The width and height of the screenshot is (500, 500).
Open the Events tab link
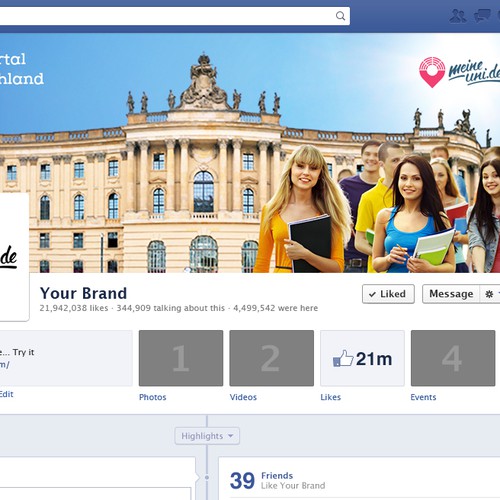coord(423,397)
